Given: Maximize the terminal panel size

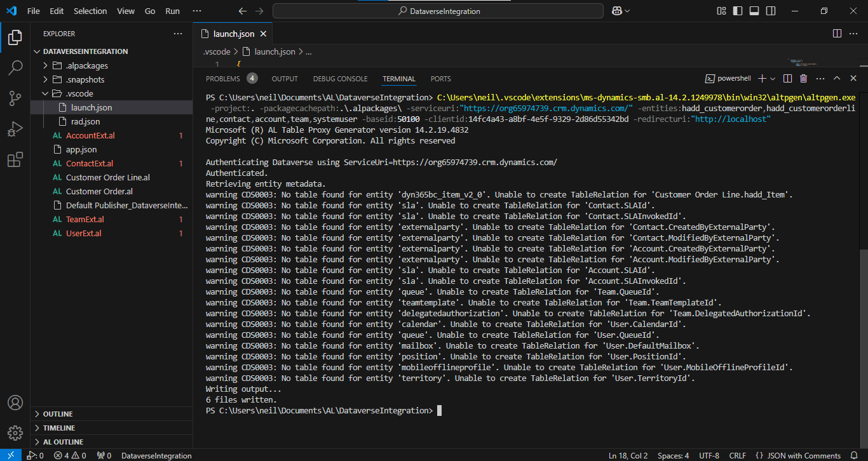Looking at the screenshot, I should point(837,79).
